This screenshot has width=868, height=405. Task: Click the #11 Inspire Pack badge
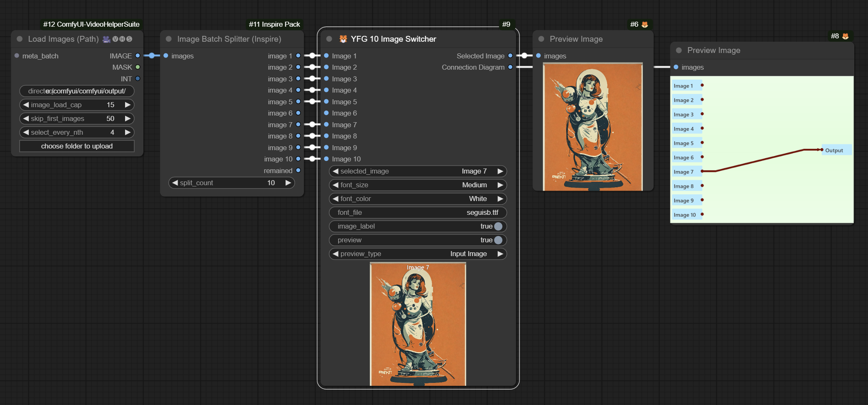click(x=274, y=24)
